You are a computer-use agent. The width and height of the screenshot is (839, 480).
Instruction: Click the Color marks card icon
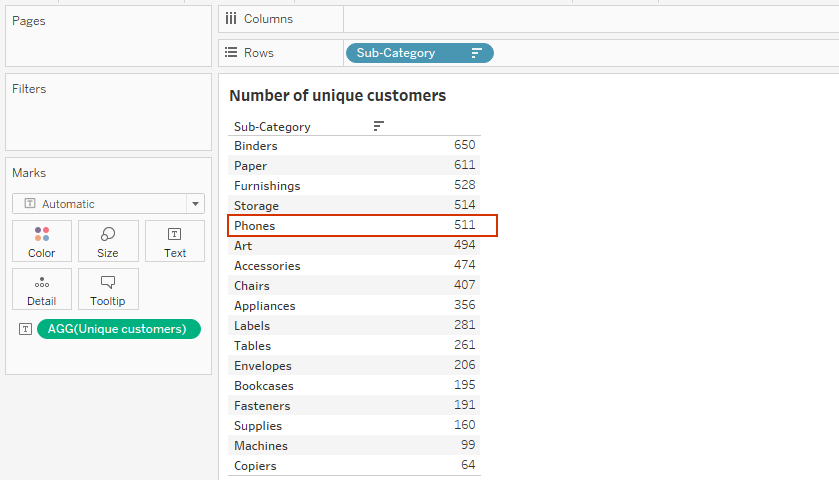pos(42,235)
